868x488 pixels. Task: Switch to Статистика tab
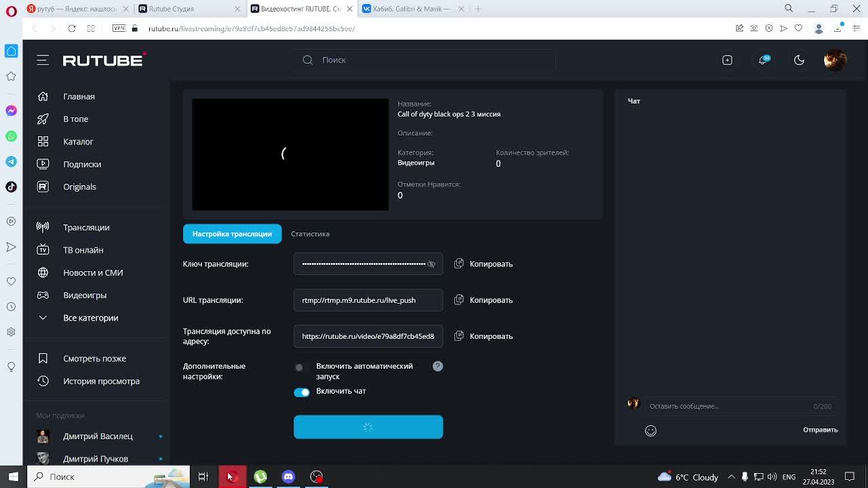click(x=310, y=234)
